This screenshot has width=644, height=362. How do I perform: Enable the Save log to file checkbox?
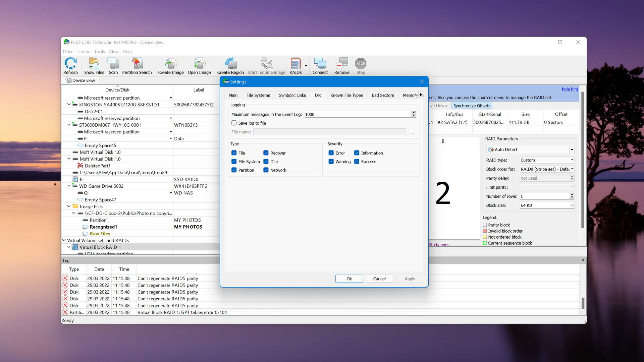pos(234,123)
